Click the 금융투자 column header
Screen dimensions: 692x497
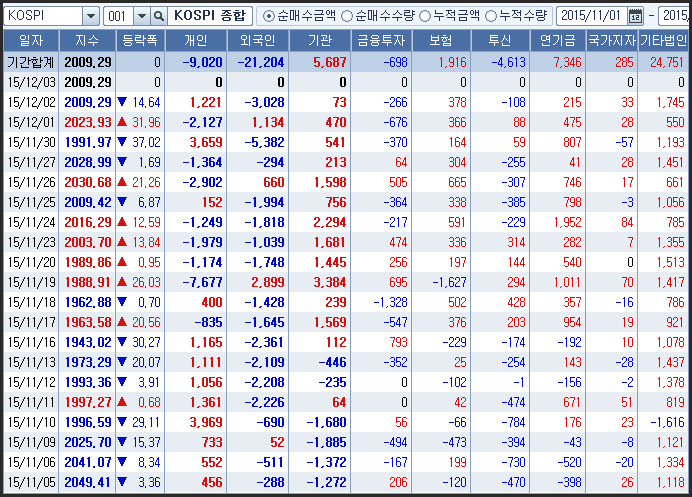coord(381,41)
